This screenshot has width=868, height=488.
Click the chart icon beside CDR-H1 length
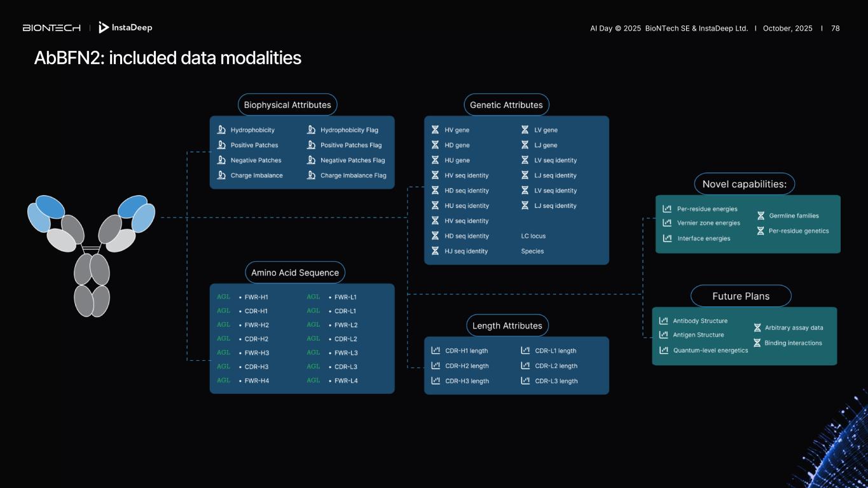pos(436,351)
